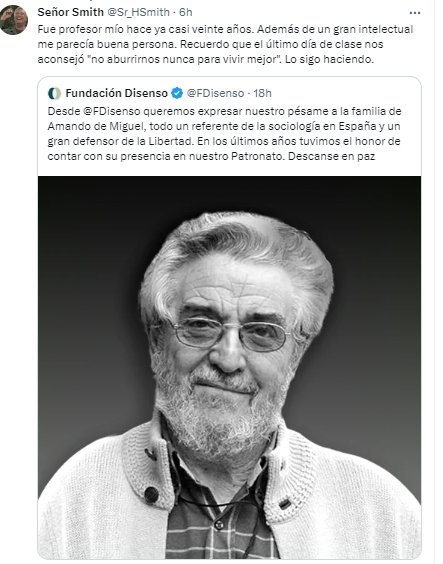
Task: Click the man's glasses in the portrait
Action: (230, 335)
